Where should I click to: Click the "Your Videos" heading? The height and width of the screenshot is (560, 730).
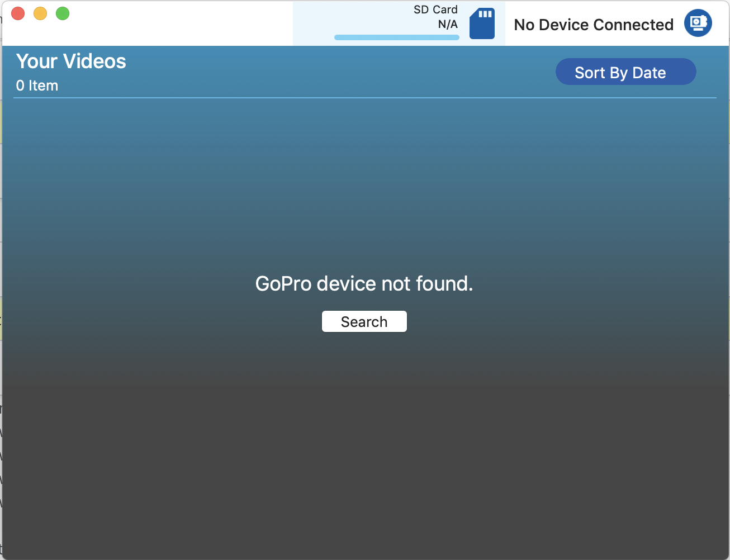pos(71,61)
